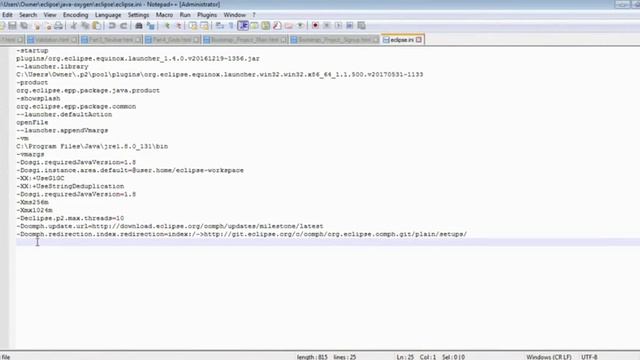
Task: Click the Save file toolbar icon
Action: (x=12, y=26)
